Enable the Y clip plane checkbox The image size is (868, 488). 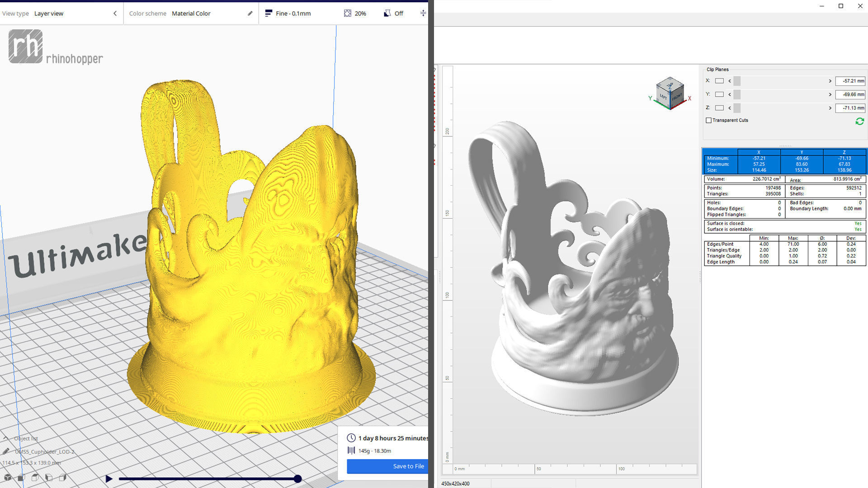[x=719, y=94]
